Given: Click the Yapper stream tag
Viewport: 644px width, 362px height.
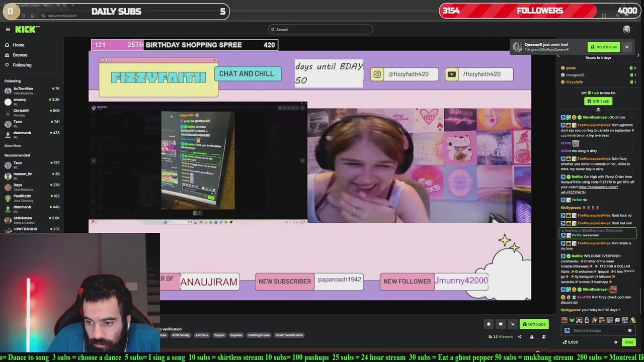Looking at the screenshot, I should 219,335.
